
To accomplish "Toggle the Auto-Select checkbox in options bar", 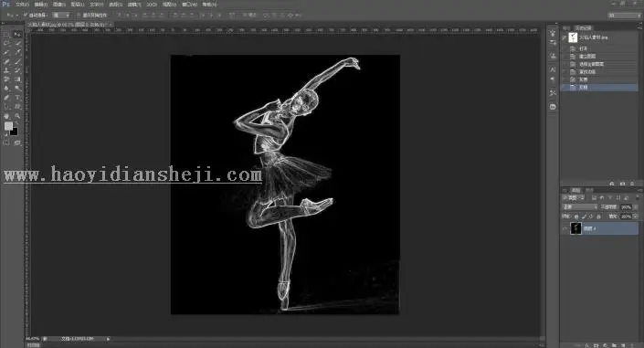I will 26,15.
